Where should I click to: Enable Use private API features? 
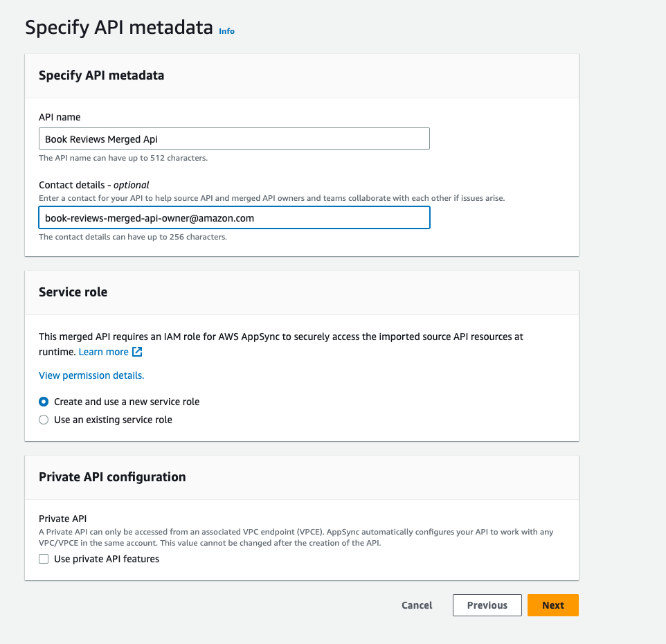44,559
